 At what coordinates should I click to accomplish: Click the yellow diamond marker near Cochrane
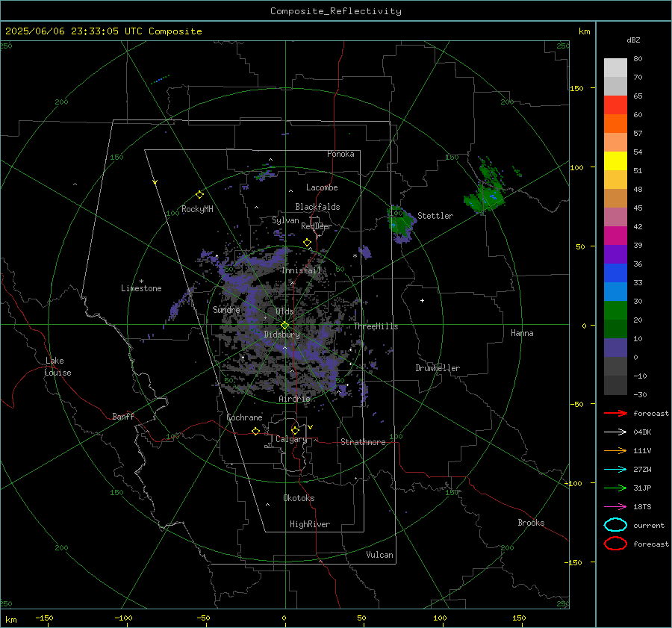click(x=255, y=431)
